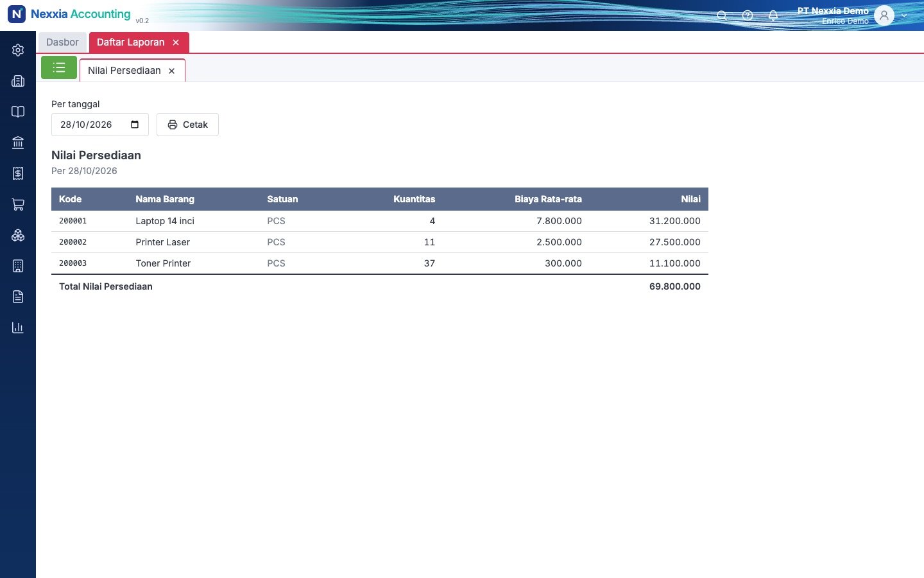Click the PT Nexxia Demo company name

pos(833,11)
